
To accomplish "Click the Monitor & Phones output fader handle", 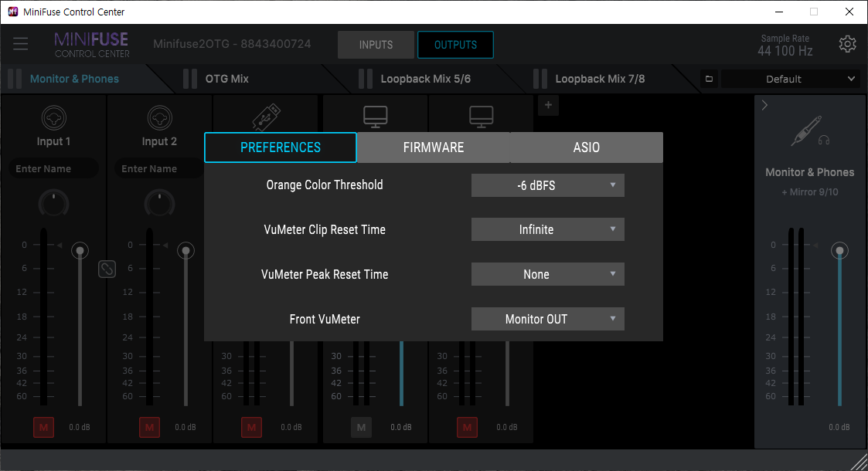I will pyautogui.click(x=839, y=251).
